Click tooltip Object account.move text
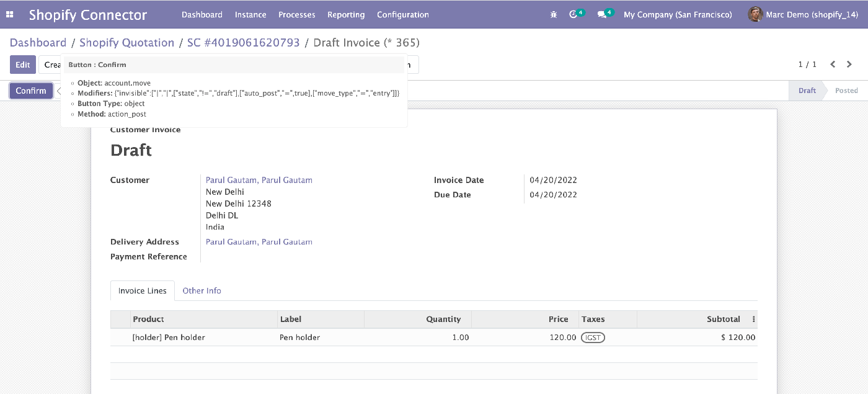 click(x=114, y=83)
